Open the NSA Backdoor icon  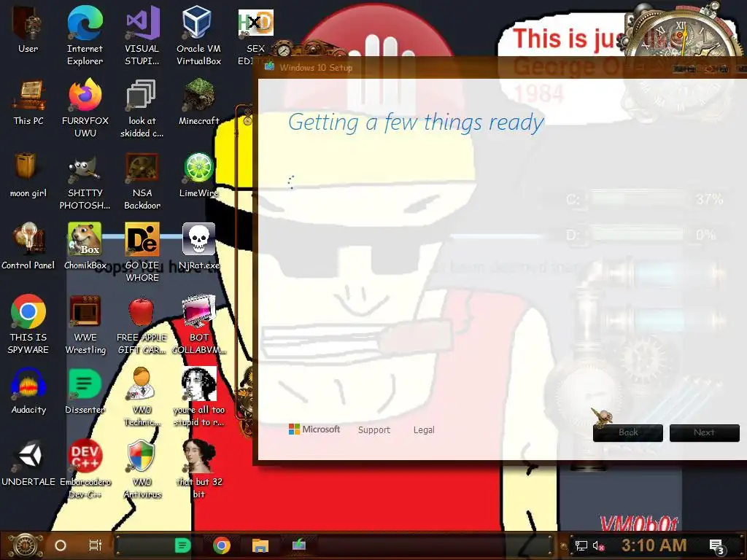142,181
